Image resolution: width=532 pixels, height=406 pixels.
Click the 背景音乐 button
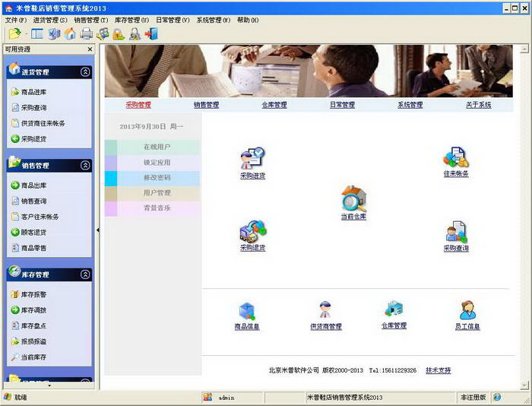pyautogui.click(x=152, y=208)
